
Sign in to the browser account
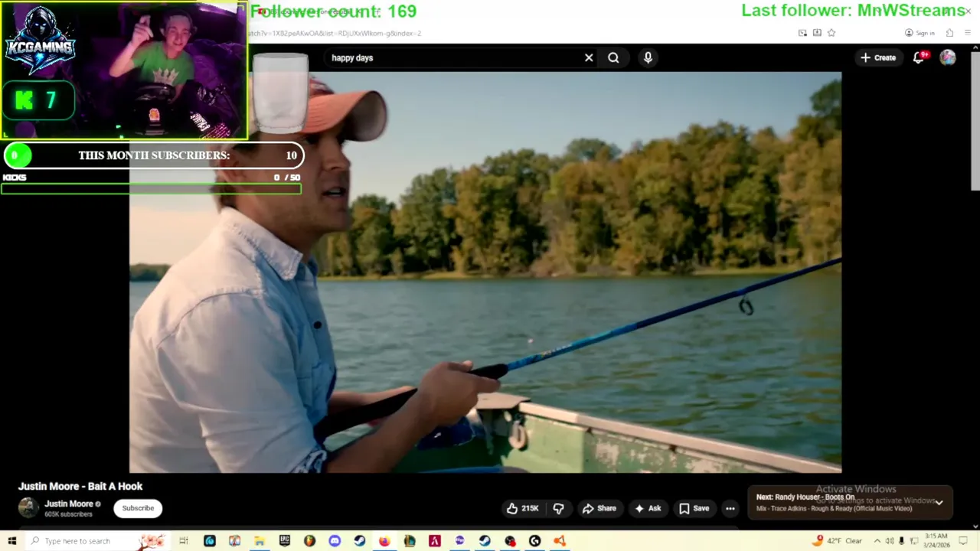coord(920,33)
